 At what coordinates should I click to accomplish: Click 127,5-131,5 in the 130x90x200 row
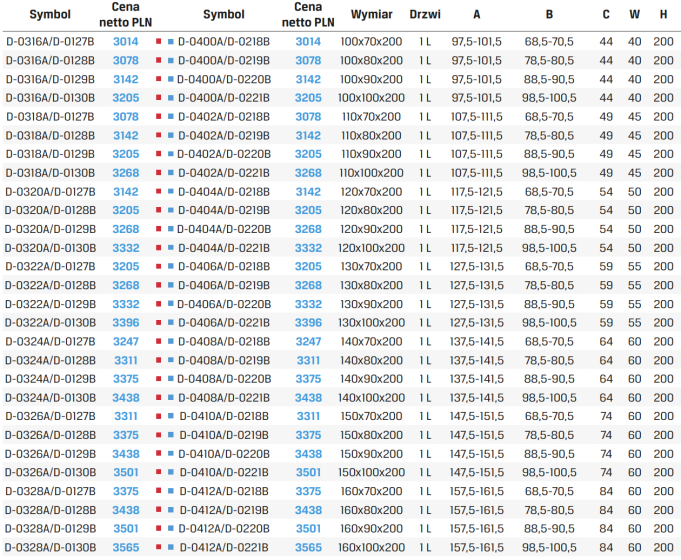click(x=476, y=304)
